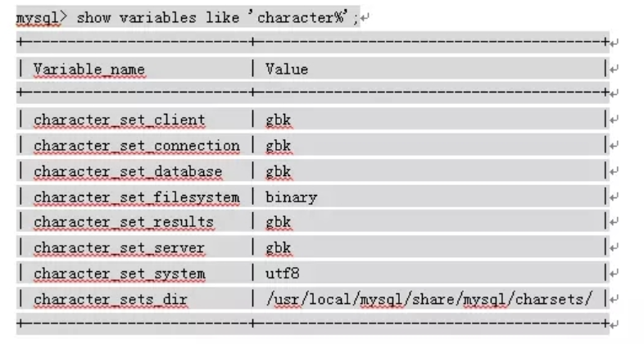Click the 'mysql>' prompt text
This screenshot has width=644, height=344.
[x=42, y=18]
